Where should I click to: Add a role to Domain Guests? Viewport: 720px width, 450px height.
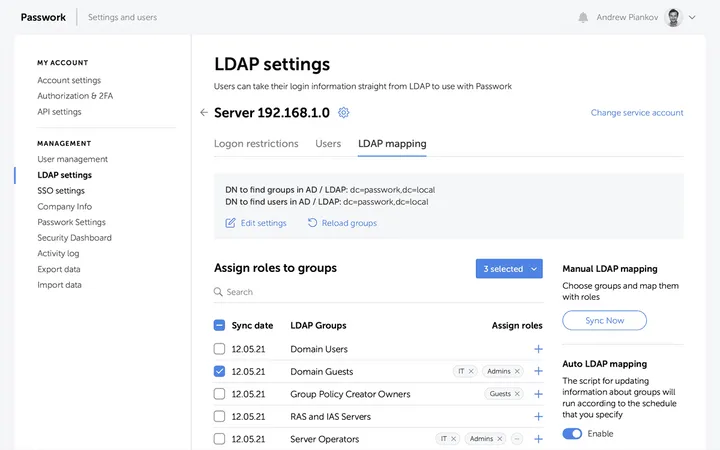(x=538, y=371)
